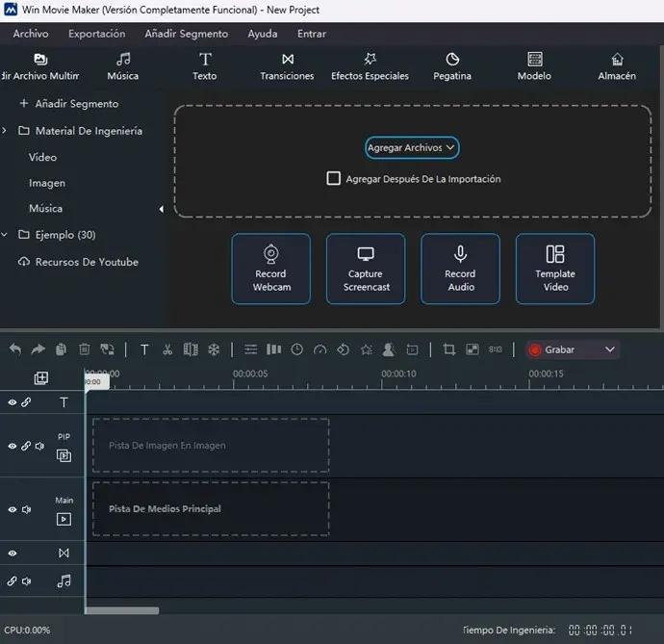
Task: Open the Exportación menu
Action: (x=97, y=34)
